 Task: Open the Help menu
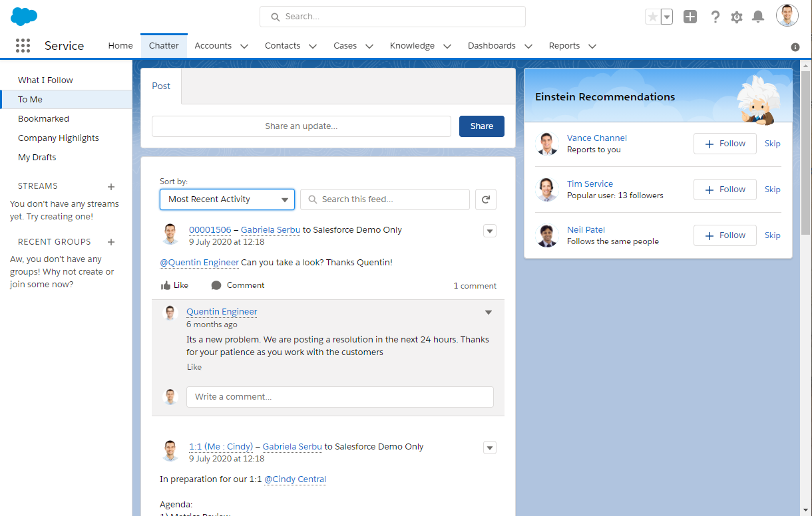[715, 17]
